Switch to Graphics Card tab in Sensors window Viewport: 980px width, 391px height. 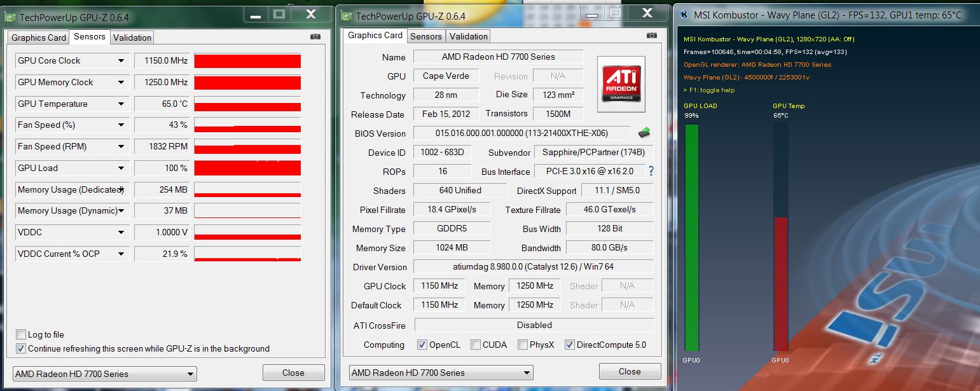coord(39,38)
